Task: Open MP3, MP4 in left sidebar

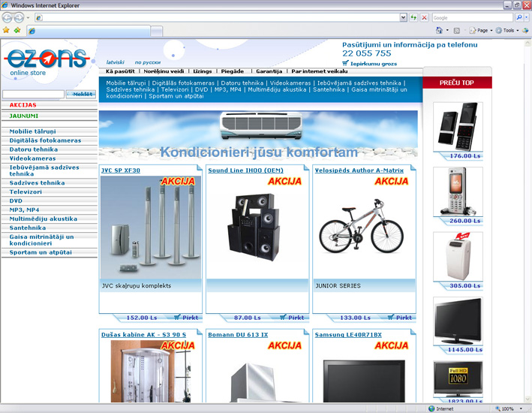Action: click(x=24, y=210)
